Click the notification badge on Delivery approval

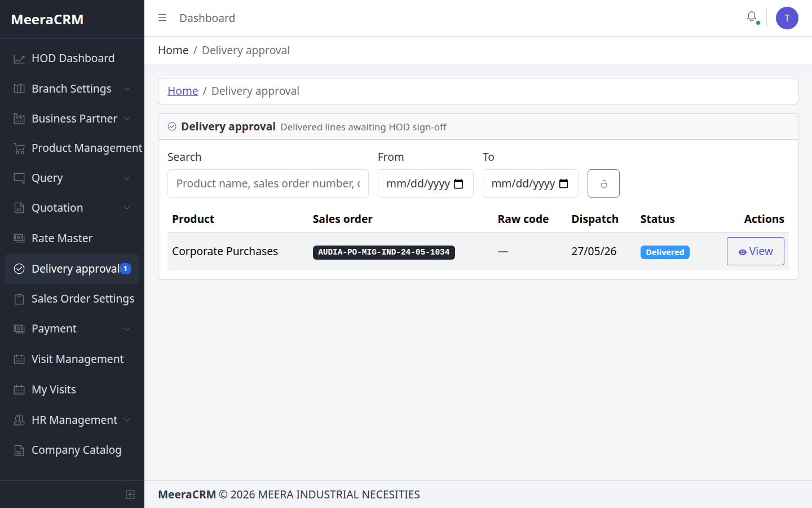click(125, 269)
